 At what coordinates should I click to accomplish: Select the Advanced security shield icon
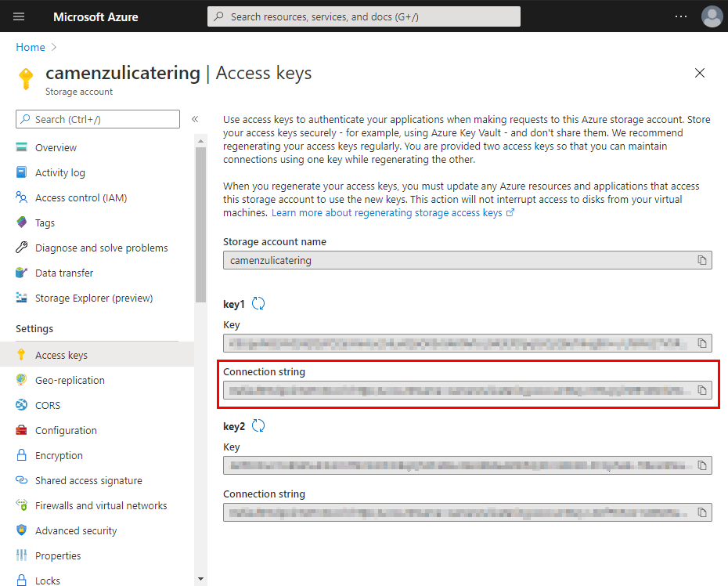pos(22,530)
